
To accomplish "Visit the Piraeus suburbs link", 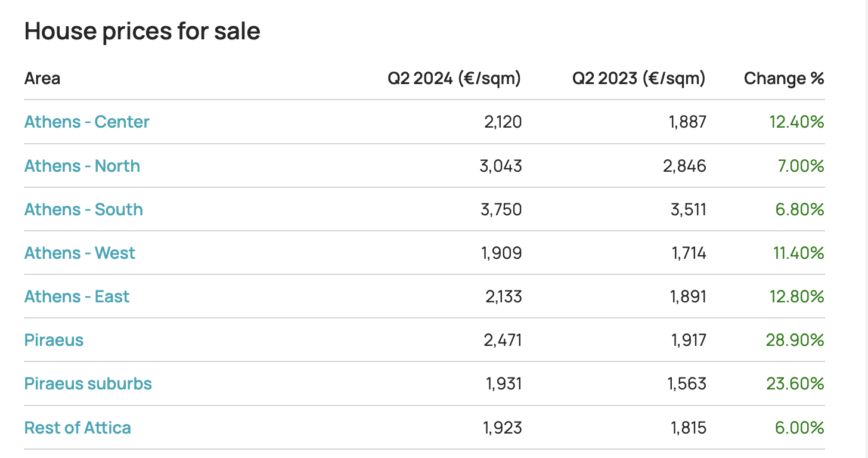I will click(x=88, y=383).
